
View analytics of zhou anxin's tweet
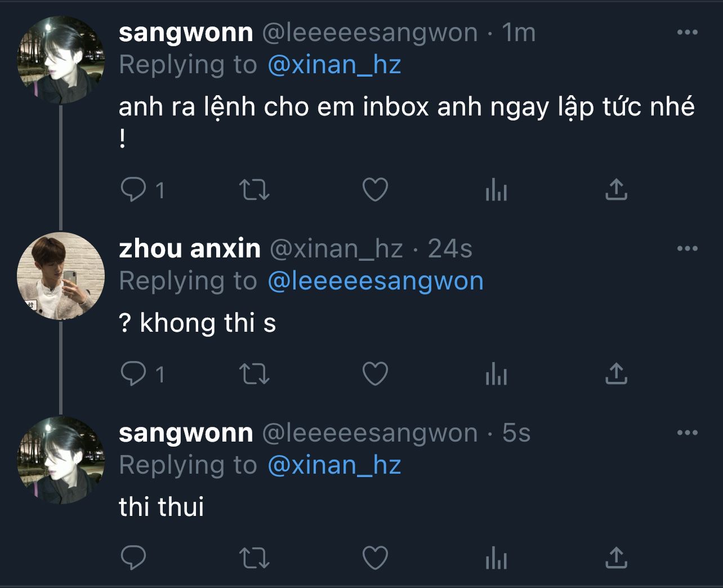coord(496,373)
